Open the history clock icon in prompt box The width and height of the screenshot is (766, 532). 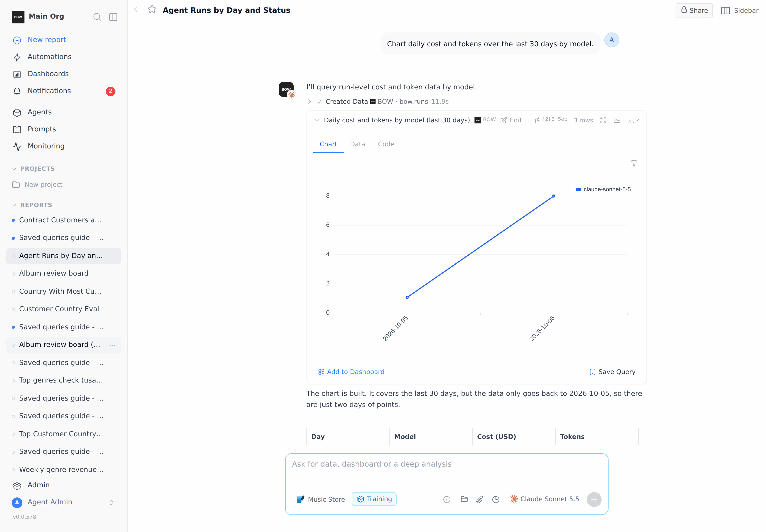click(496, 499)
